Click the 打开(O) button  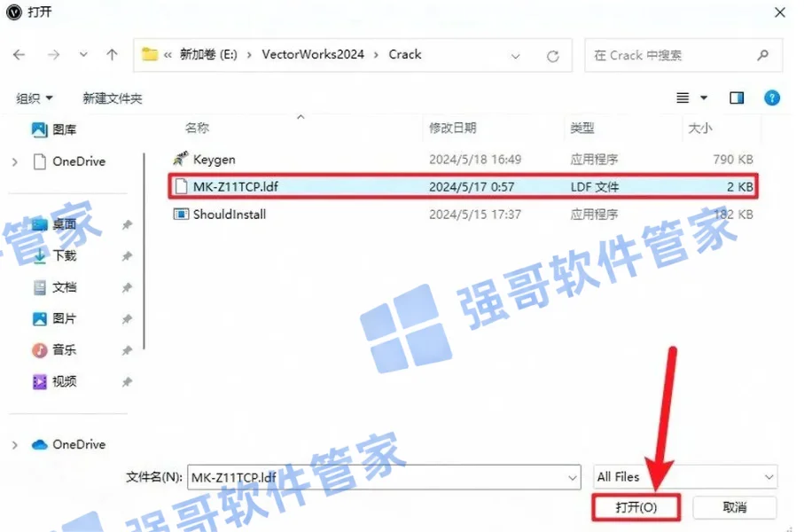coord(636,507)
